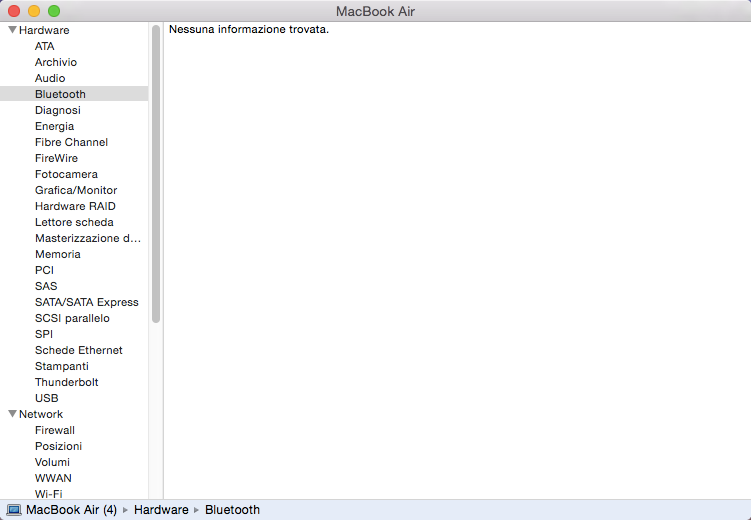Viewport: 751px width, 520px height.
Task: Show Memoria information
Action: click(x=57, y=254)
